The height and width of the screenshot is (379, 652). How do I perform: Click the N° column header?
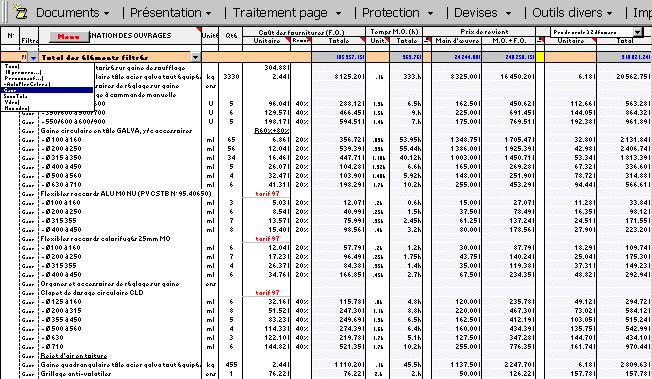click(x=10, y=36)
